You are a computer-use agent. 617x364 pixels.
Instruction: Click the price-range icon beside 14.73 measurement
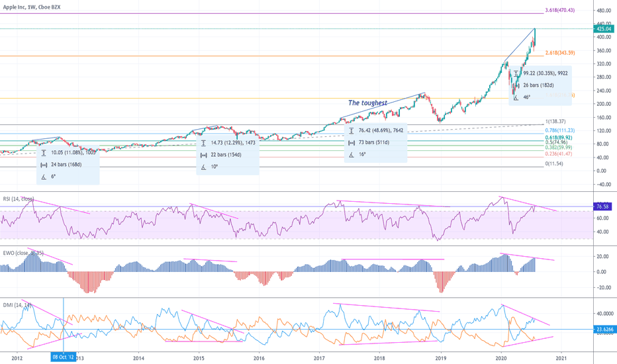click(203, 143)
